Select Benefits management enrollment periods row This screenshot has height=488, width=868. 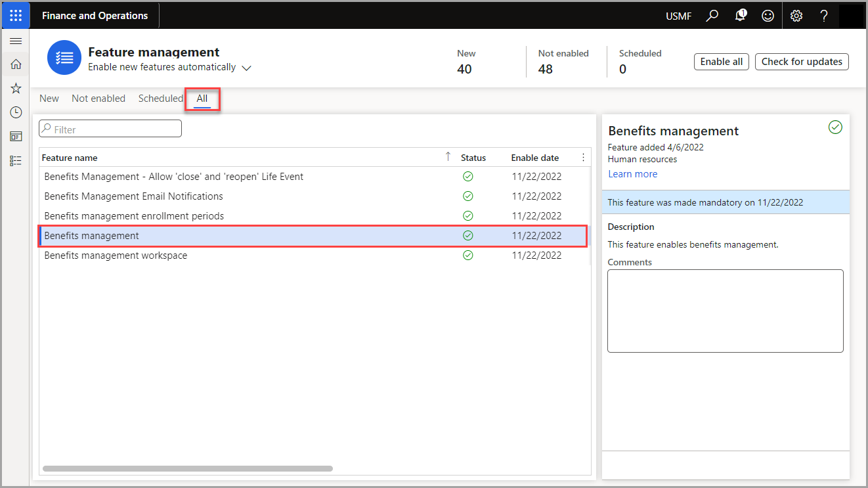[314, 215]
